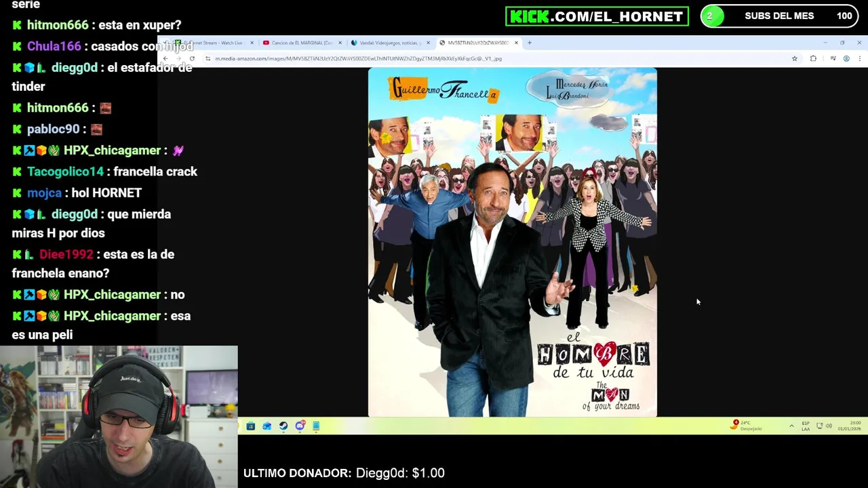Switch to the Vandal: Videojuegos, noticias tab
Viewport: 868px width, 488px height.
click(390, 43)
